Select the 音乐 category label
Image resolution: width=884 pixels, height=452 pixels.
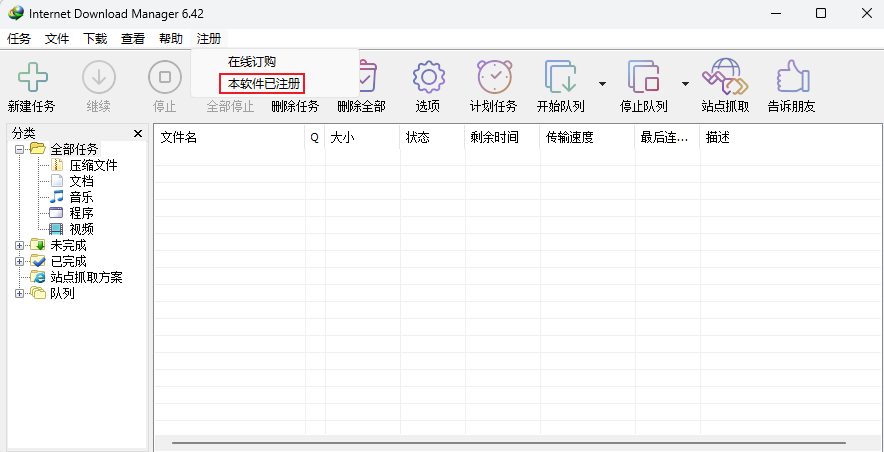pyautogui.click(x=81, y=197)
